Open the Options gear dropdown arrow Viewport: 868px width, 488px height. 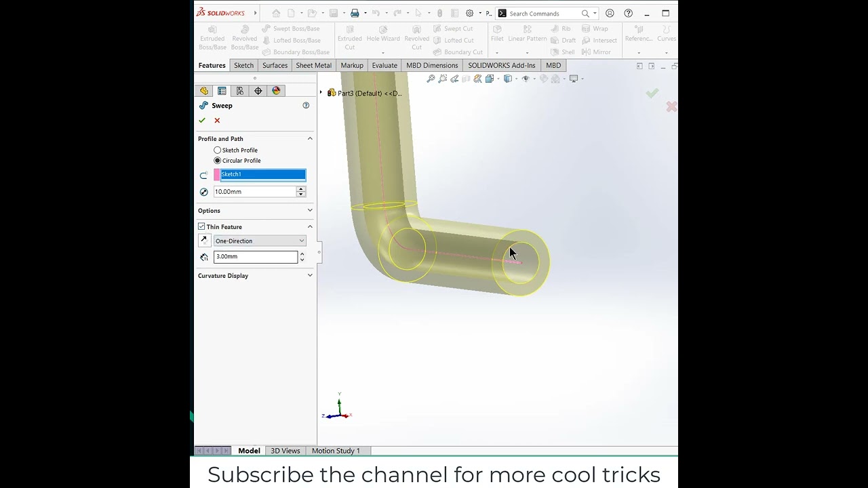[x=480, y=14]
